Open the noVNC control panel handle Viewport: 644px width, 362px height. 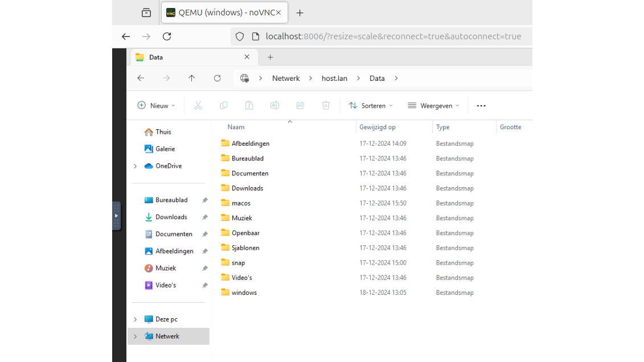pyautogui.click(x=116, y=216)
